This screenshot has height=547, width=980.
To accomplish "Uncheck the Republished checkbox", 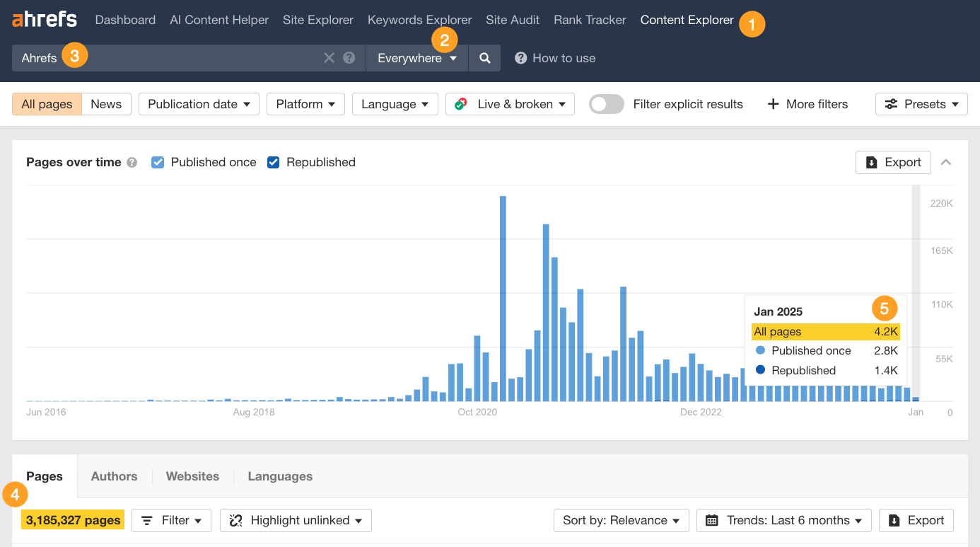I will pos(273,162).
